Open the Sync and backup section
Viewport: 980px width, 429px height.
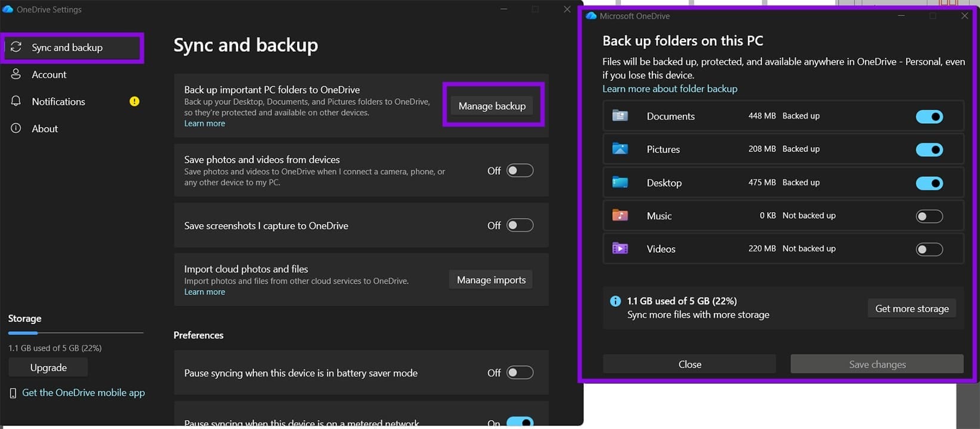(72, 47)
